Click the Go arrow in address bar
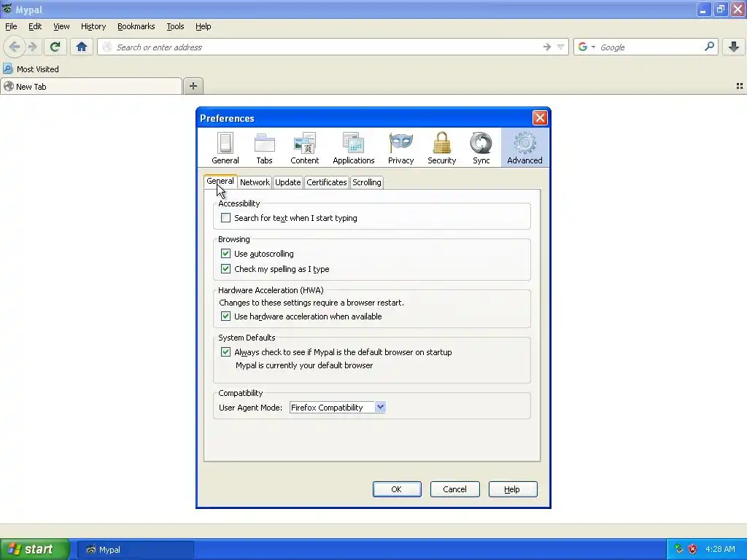Screen dimensions: 747x560 [547, 47]
